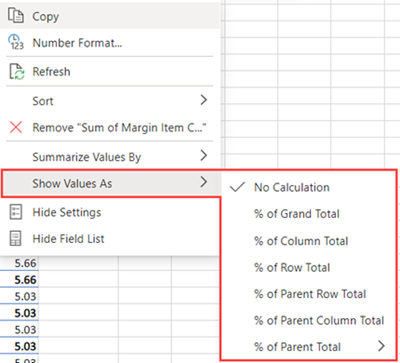The width and height of the screenshot is (400, 363).
Task: Choose % of Grand Total
Action: click(x=309, y=214)
